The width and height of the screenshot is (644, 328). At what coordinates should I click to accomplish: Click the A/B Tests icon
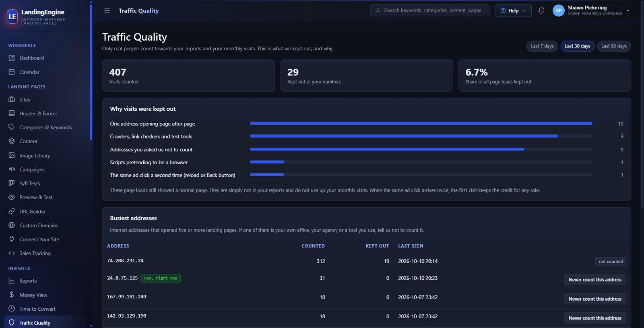12,183
